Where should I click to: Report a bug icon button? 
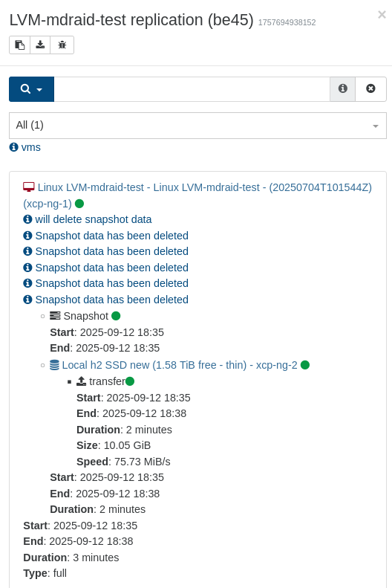(x=62, y=45)
